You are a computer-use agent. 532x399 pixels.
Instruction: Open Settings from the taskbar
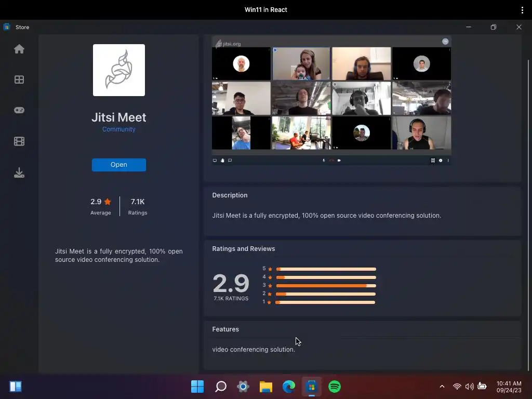click(243, 387)
